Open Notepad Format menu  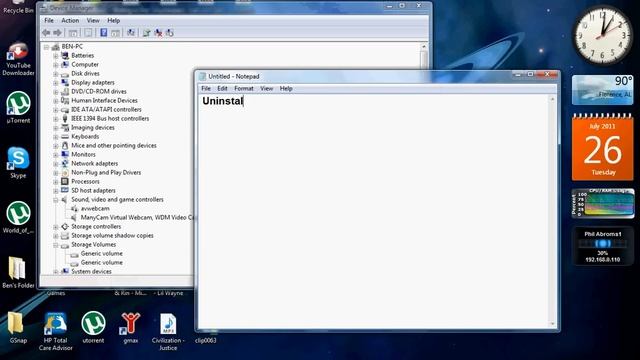244,89
